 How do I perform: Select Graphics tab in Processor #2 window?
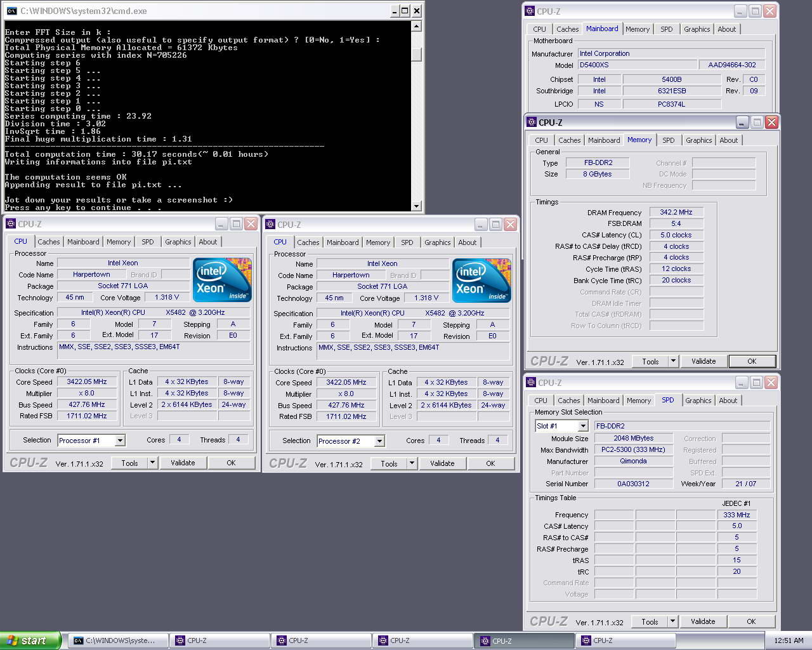438,242
